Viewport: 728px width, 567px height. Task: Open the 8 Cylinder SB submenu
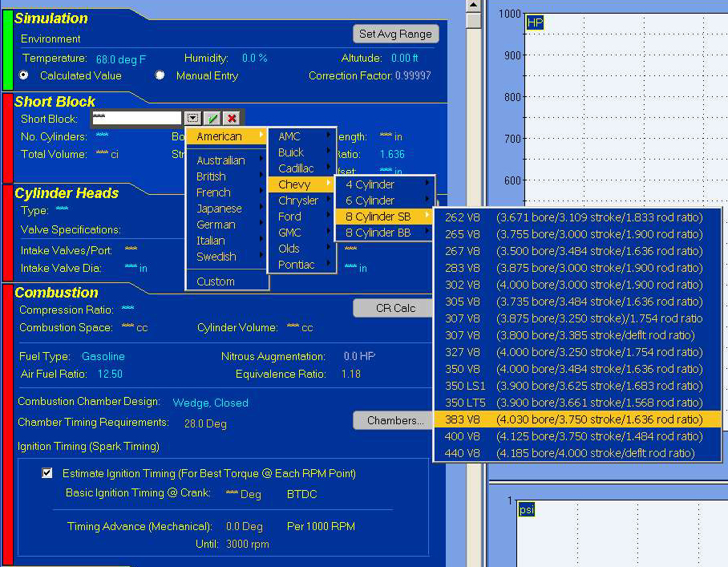pyautogui.click(x=385, y=217)
